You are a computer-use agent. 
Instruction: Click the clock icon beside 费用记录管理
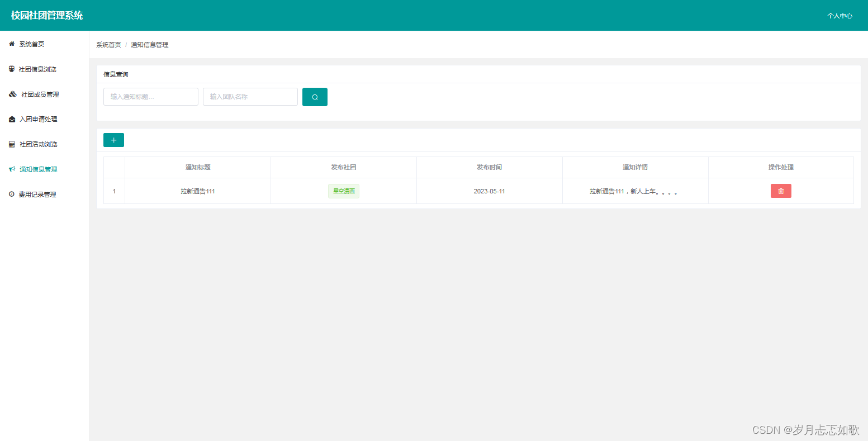click(x=12, y=194)
